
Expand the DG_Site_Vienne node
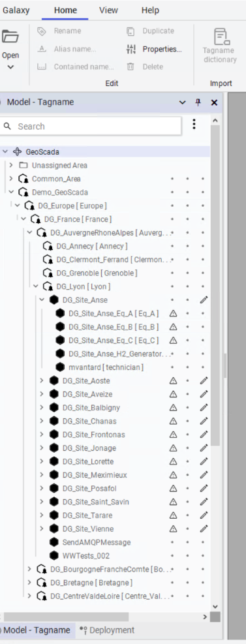coord(42,529)
